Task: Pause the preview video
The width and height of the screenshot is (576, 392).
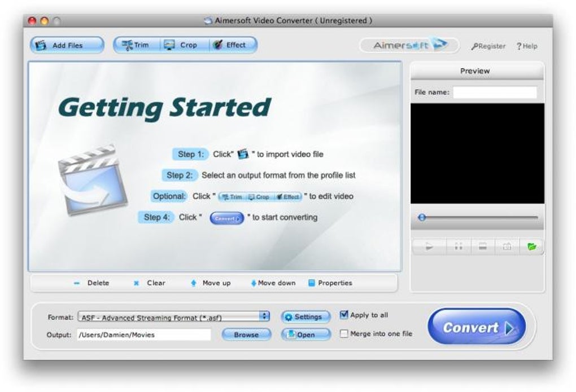Action: pos(459,246)
